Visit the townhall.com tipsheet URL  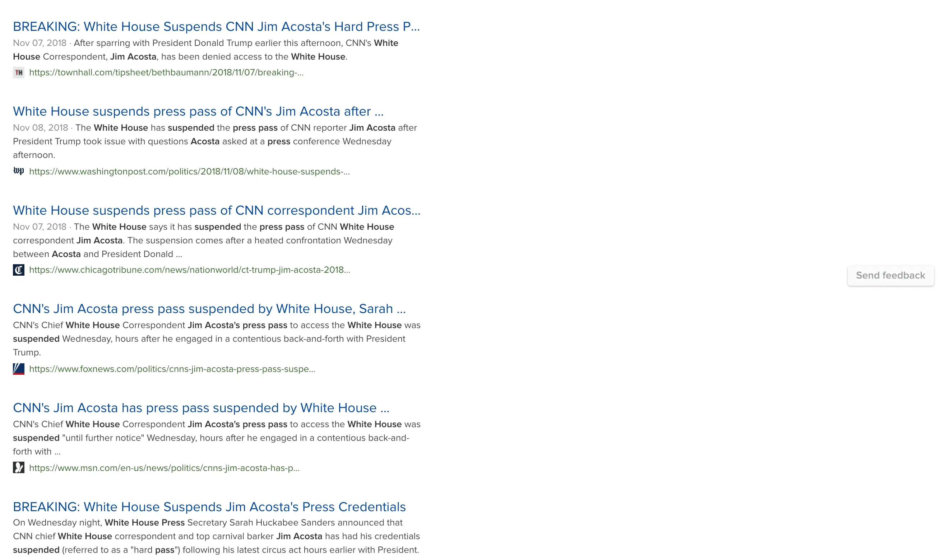tap(166, 73)
